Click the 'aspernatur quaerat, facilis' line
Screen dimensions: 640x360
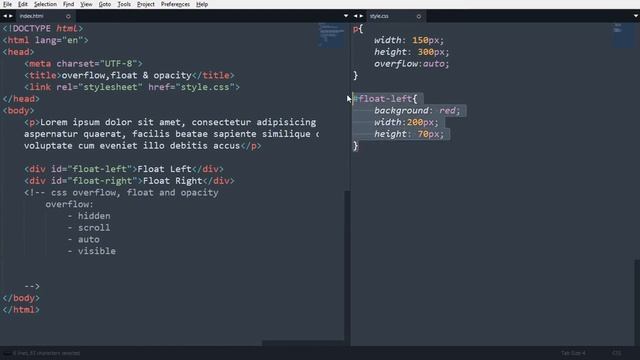click(171, 134)
